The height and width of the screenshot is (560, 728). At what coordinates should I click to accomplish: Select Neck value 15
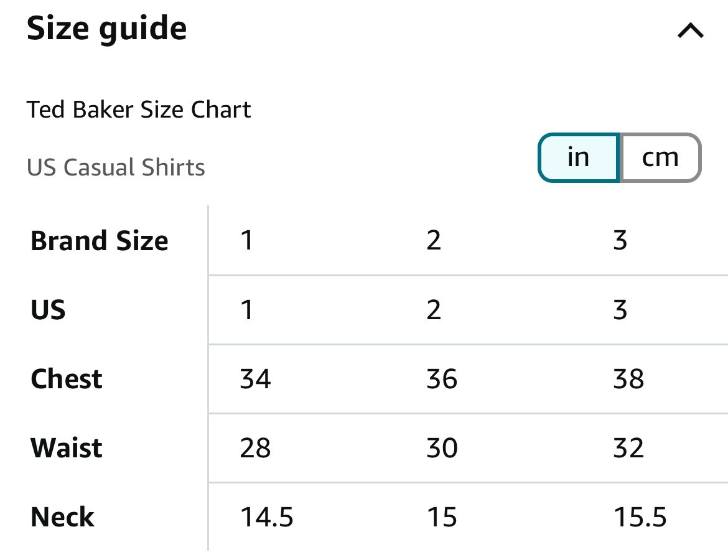[x=442, y=517]
